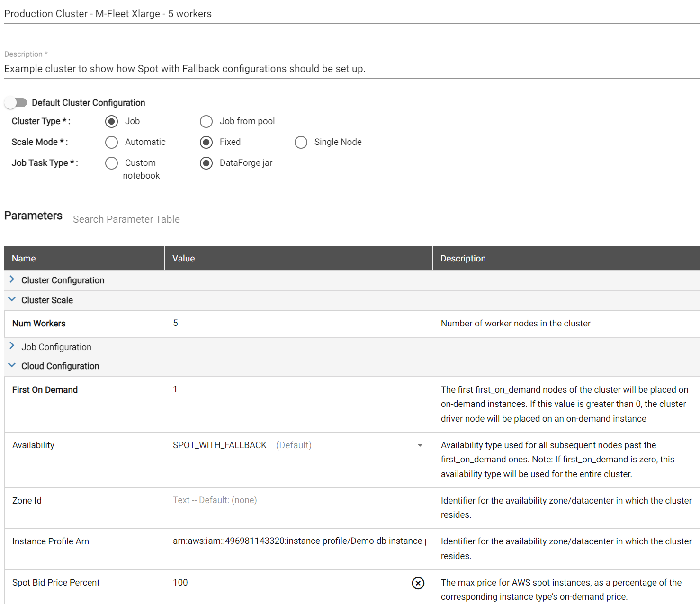
Task: Edit the cluster name field
Action: [x=352, y=14]
